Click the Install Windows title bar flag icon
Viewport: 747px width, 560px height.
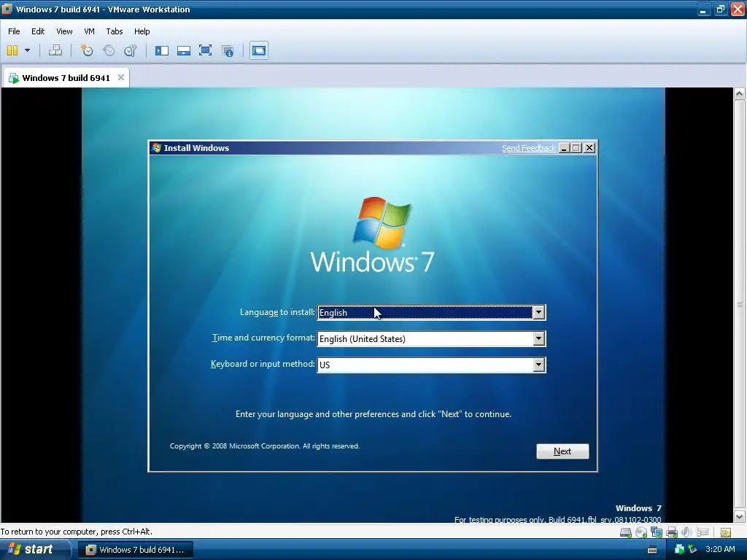(x=156, y=147)
